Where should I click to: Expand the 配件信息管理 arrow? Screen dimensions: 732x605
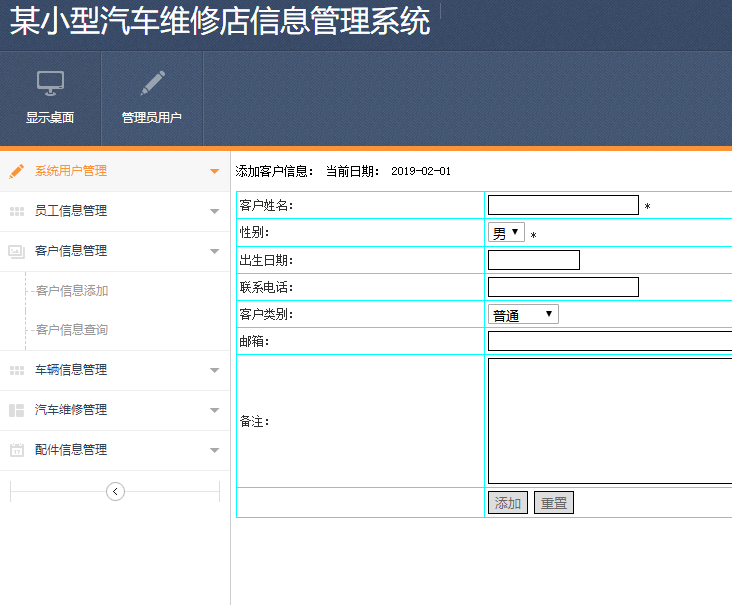tap(214, 450)
